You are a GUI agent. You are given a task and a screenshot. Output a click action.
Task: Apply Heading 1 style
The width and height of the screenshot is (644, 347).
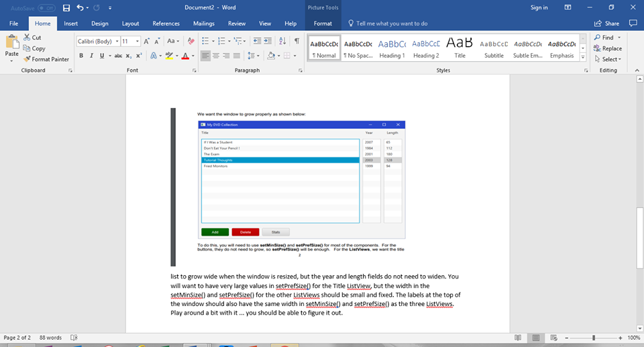click(x=392, y=48)
